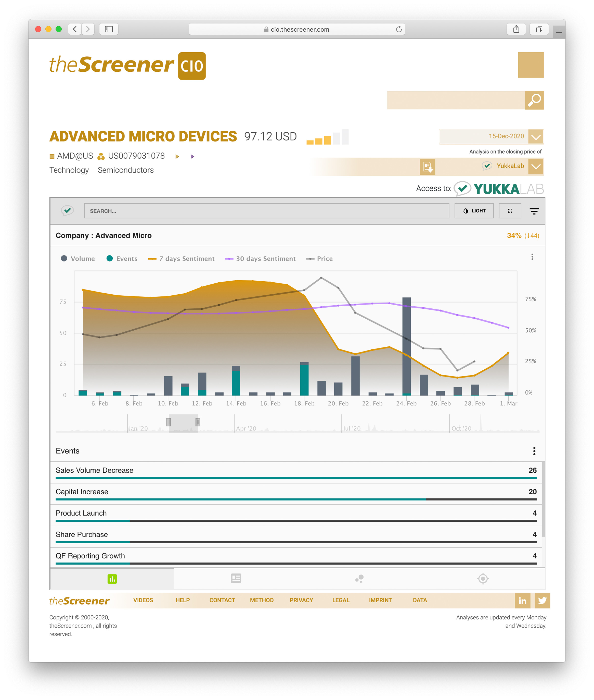Click the Twitter bird icon in footer
The width and height of the screenshot is (594, 700).
[x=542, y=601]
